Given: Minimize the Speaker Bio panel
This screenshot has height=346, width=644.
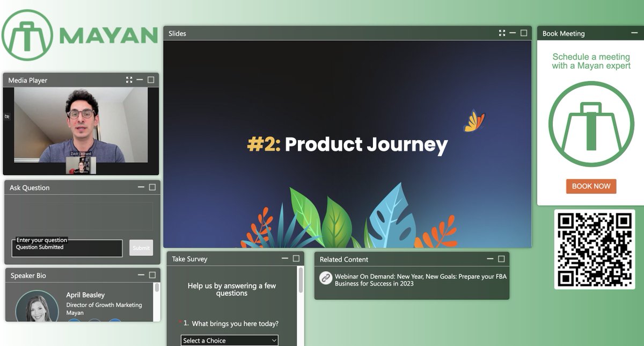Looking at the screenshot, I should pyautogui.click(x=141, y=275).
